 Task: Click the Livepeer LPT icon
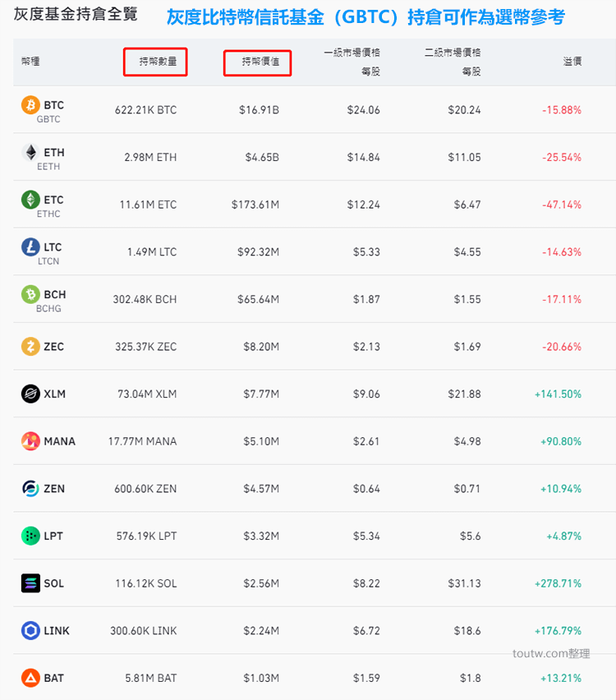[30, 536]
